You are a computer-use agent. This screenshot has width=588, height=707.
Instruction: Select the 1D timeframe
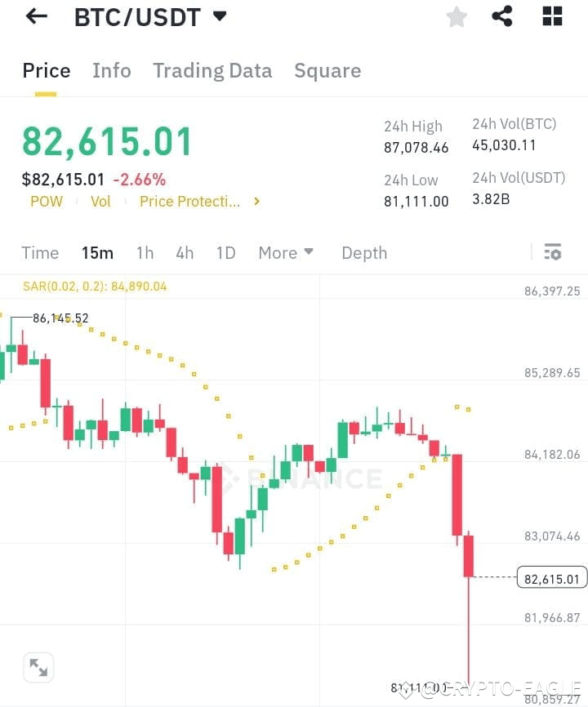pyautogui.click(x=225, y=253)
